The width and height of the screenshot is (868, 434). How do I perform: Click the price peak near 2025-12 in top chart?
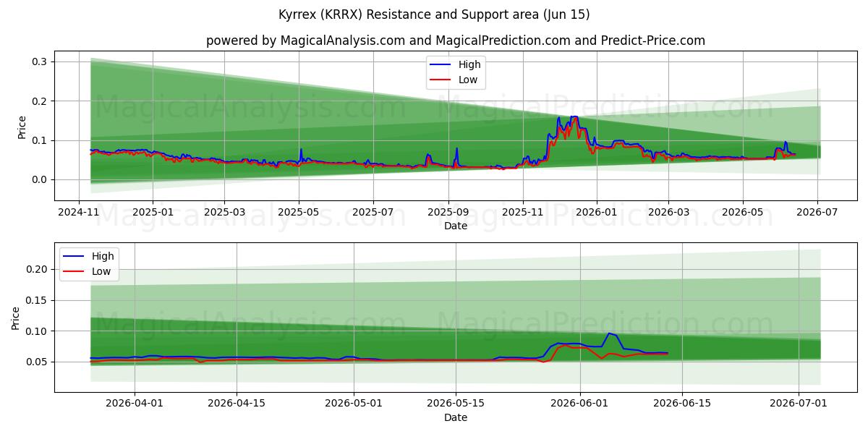coord(574,117)
